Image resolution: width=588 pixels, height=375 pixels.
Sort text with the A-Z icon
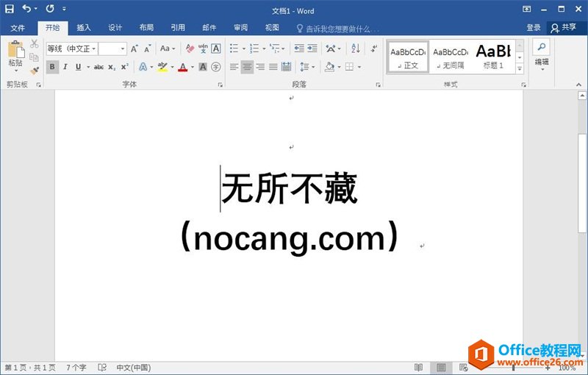click(356, 49)
